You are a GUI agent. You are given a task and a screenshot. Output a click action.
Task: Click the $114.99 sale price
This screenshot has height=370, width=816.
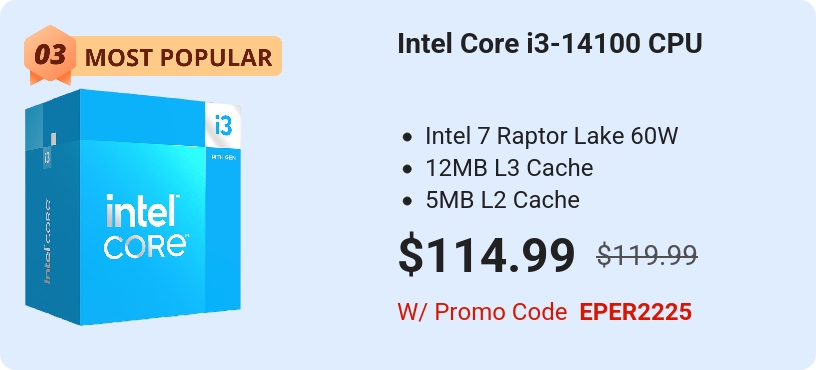pos(487,256)
